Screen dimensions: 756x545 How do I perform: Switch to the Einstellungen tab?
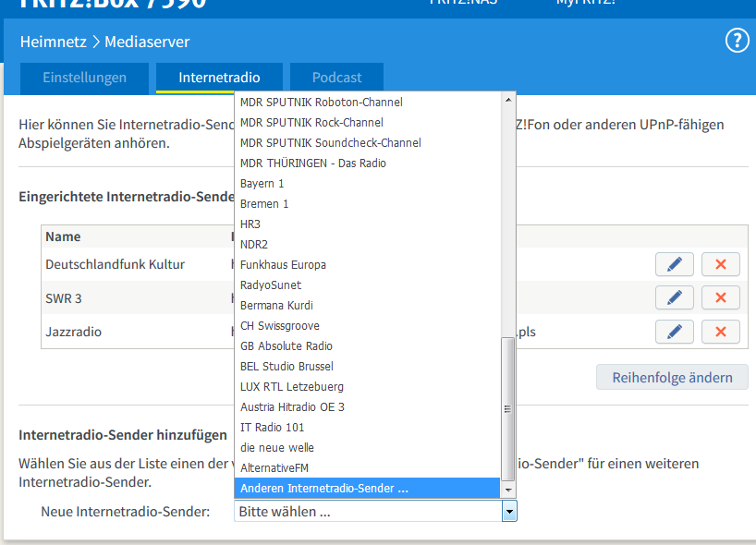(84, 78)
